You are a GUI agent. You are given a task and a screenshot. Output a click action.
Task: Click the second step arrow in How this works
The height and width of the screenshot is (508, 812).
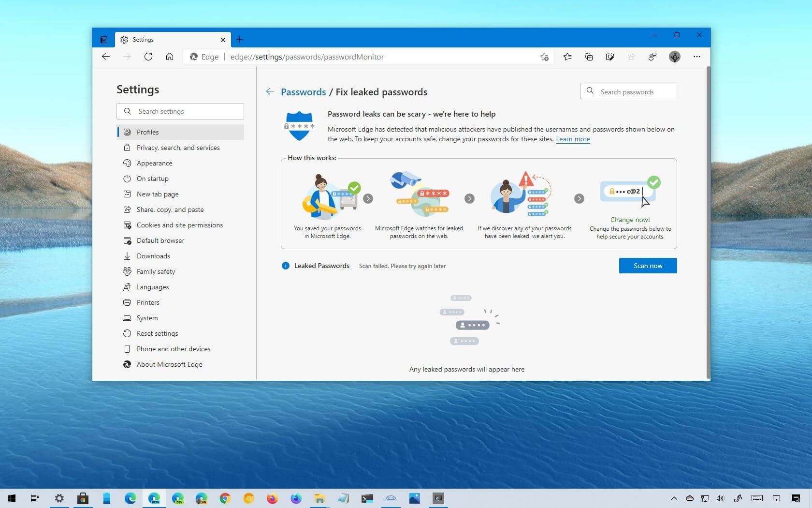469,198
